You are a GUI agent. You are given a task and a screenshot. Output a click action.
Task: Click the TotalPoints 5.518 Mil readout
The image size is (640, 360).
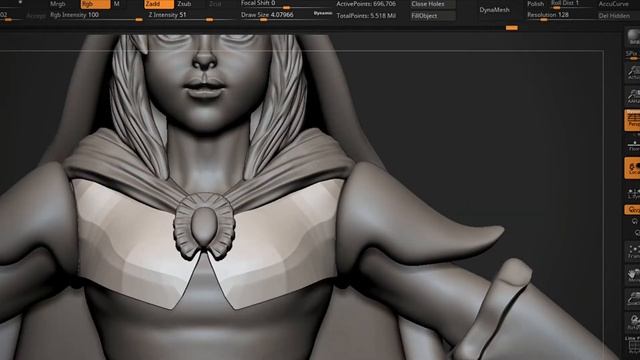366,16
